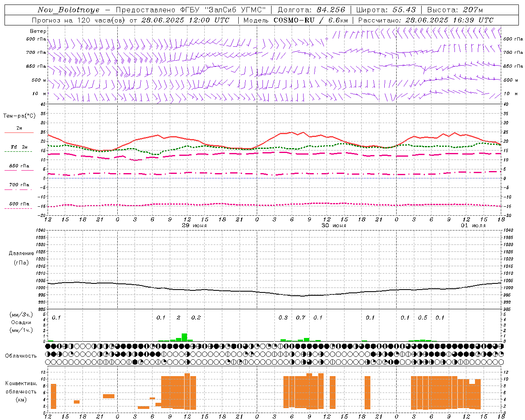Click the precipitation value 0.2
Viewport: 525px width, 420px height.
click(196, 317)
